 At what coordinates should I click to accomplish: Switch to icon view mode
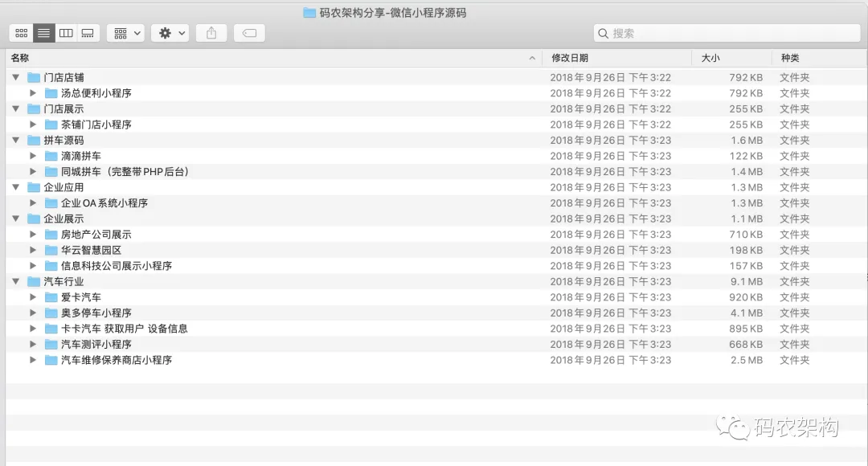pos(22,33)
